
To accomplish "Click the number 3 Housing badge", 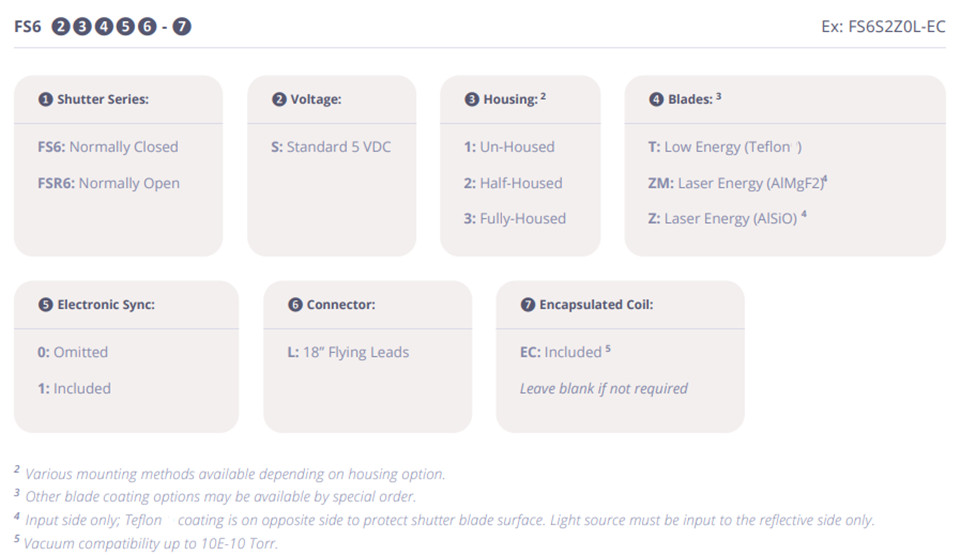I will coord(472,100).
